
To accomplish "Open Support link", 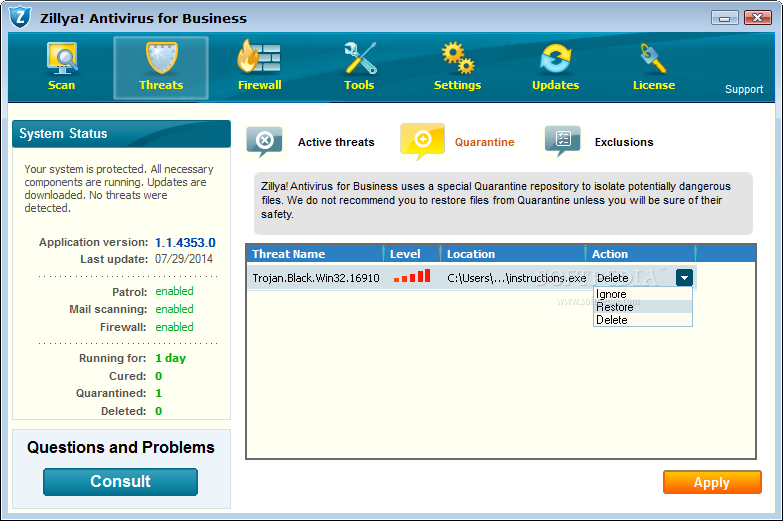I will pos(744,89).
